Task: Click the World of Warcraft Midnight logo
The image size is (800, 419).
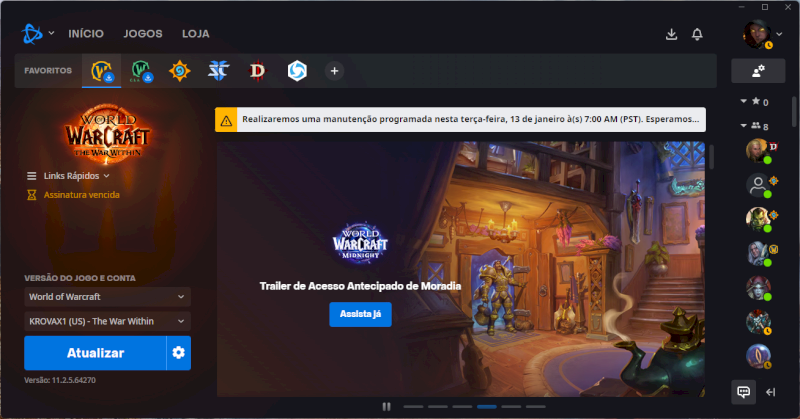Action: (x=360, y=243)
